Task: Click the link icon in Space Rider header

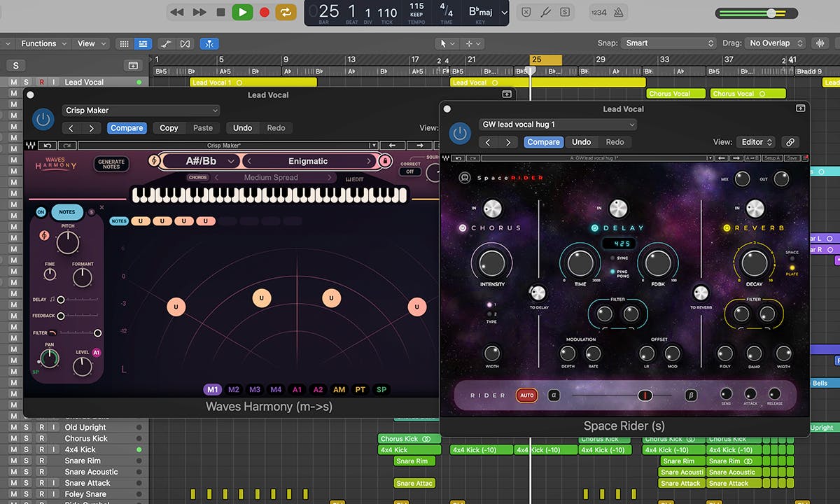Action: pyautogui.click(x=790, y=142)
